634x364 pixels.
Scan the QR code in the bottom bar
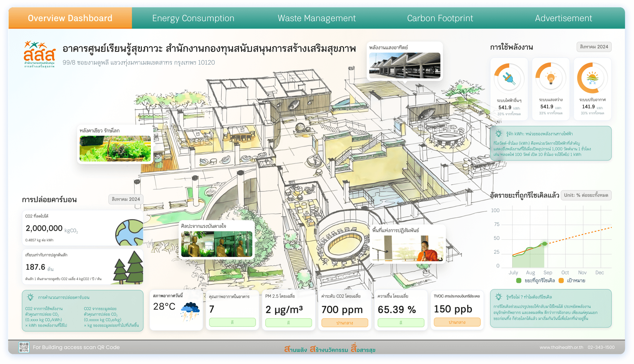[x=24, y=347]
